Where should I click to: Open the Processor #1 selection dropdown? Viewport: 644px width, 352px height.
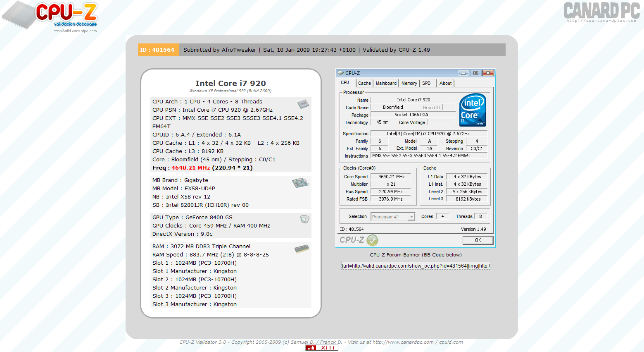pos(393,217)
